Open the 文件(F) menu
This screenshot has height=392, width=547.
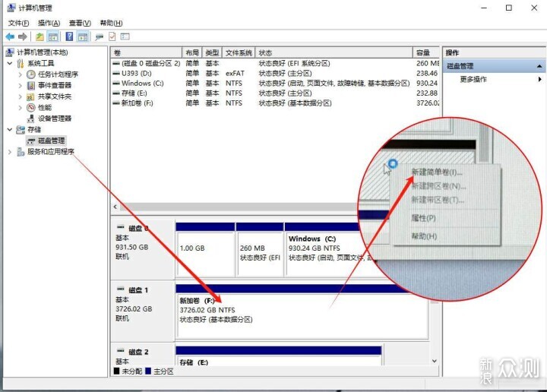(18, 23)
